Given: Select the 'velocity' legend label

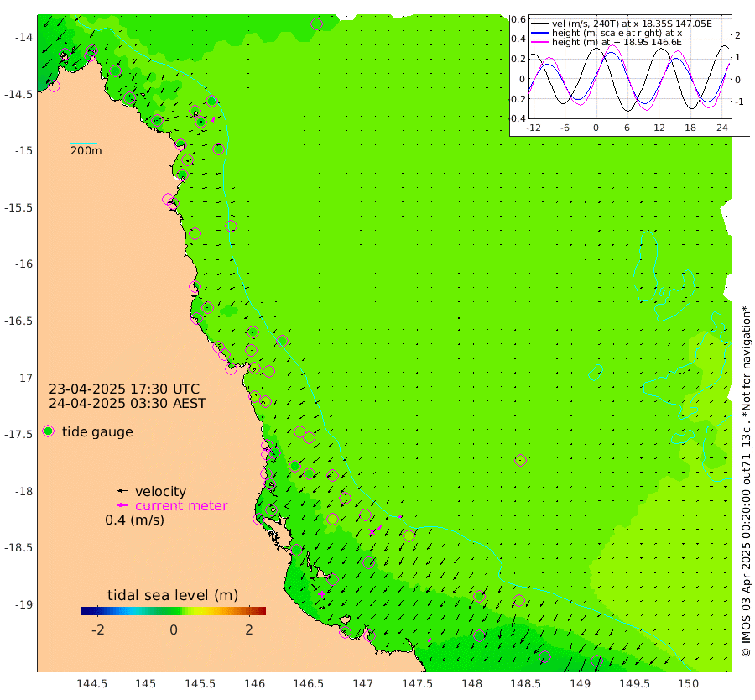Looking at the screenshot, I should click(160, 491).
